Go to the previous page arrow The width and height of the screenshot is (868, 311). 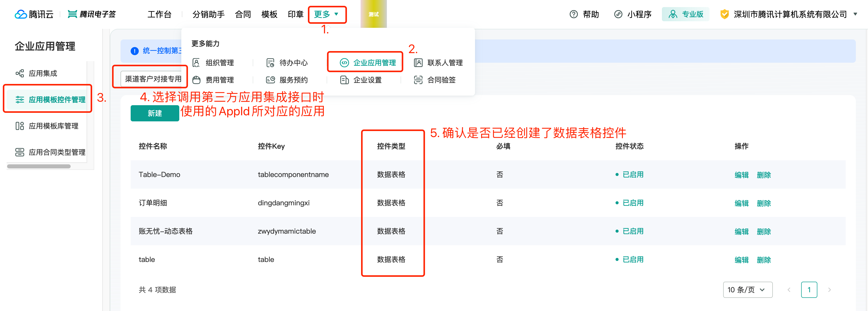tap(789, 290)
